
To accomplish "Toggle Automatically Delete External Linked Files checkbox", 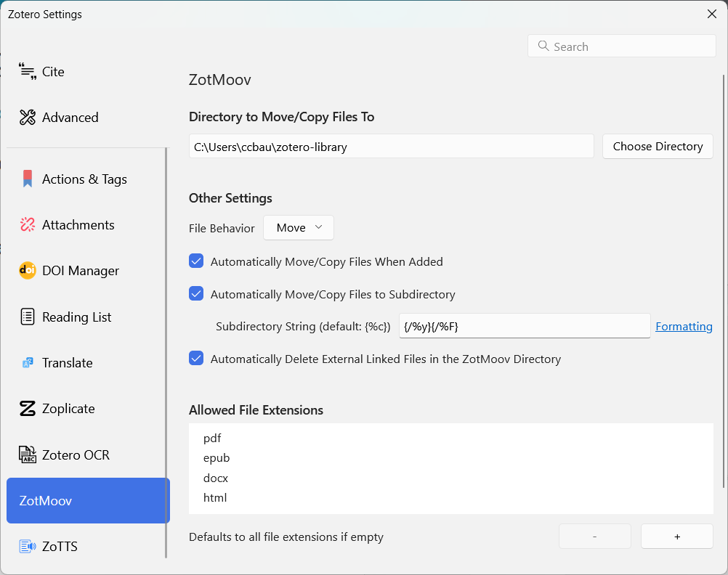I will pos(196,359).
